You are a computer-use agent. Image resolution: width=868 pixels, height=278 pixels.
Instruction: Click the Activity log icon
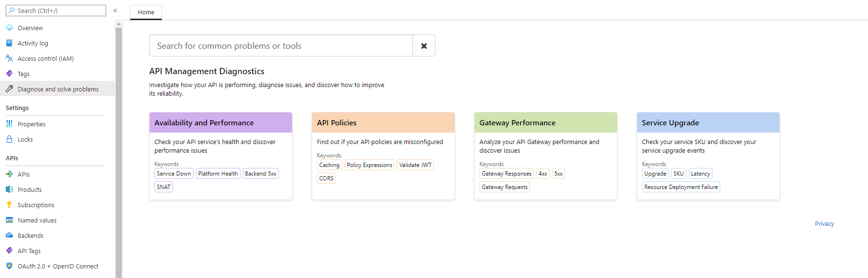point(9,43)
